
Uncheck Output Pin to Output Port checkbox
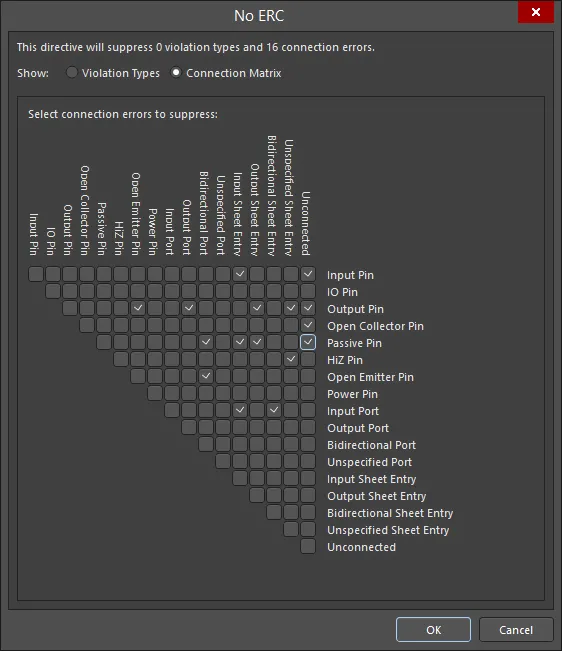[189, 308]
